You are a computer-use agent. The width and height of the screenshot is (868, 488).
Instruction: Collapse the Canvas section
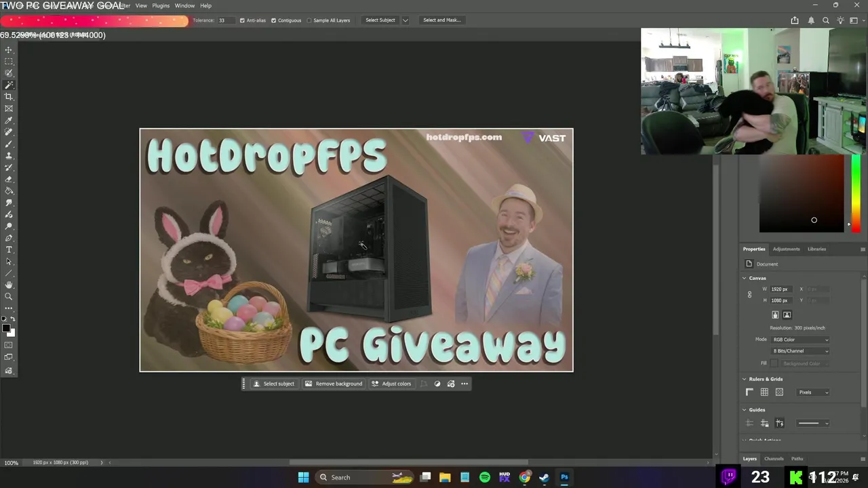(744, 278)
